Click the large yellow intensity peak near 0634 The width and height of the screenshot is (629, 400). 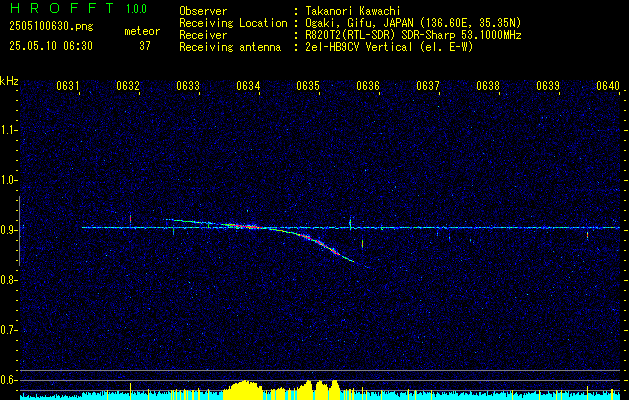point(243,388)
